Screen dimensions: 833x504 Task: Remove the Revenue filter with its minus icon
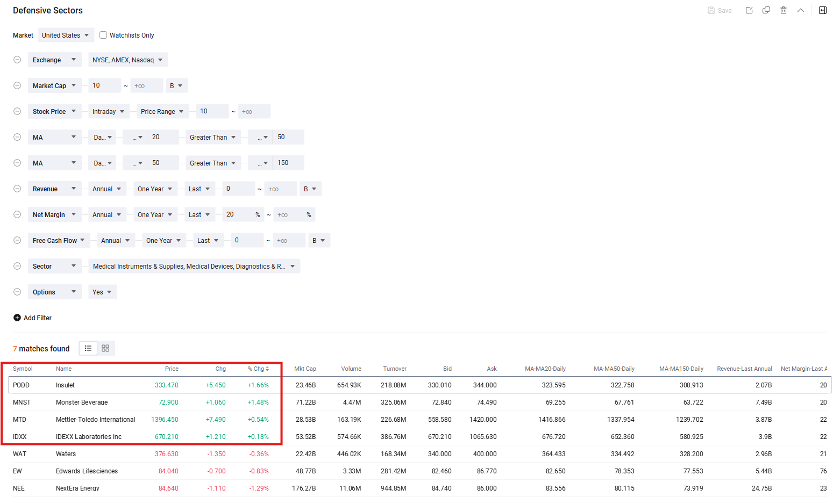click(x=17, y=189)
